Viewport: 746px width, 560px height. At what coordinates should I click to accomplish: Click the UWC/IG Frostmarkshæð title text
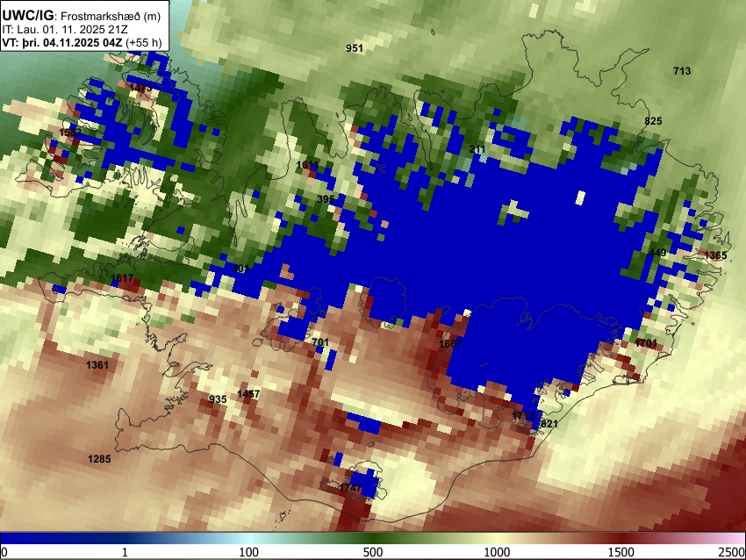click(x=82, y=16)
